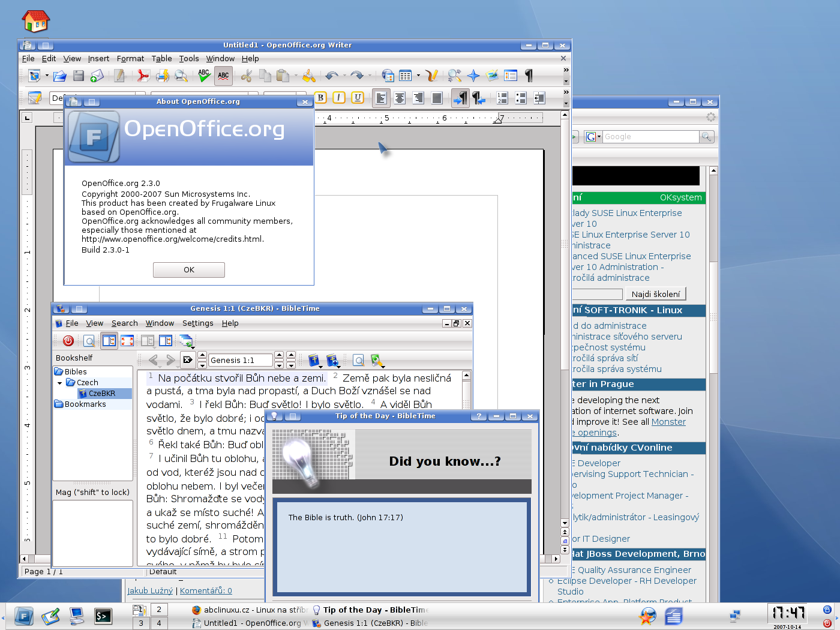The height and width of the screenshot is (630, 840).
Task: Click the Styles and Formatting icon in formatting bar
Action: (35, 98)
